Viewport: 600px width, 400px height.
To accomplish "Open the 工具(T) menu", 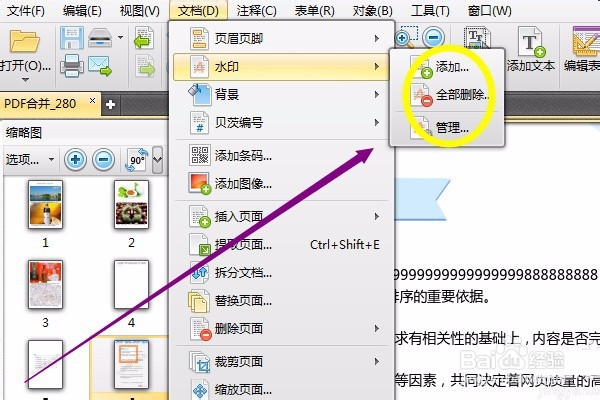I will [430, 10].
